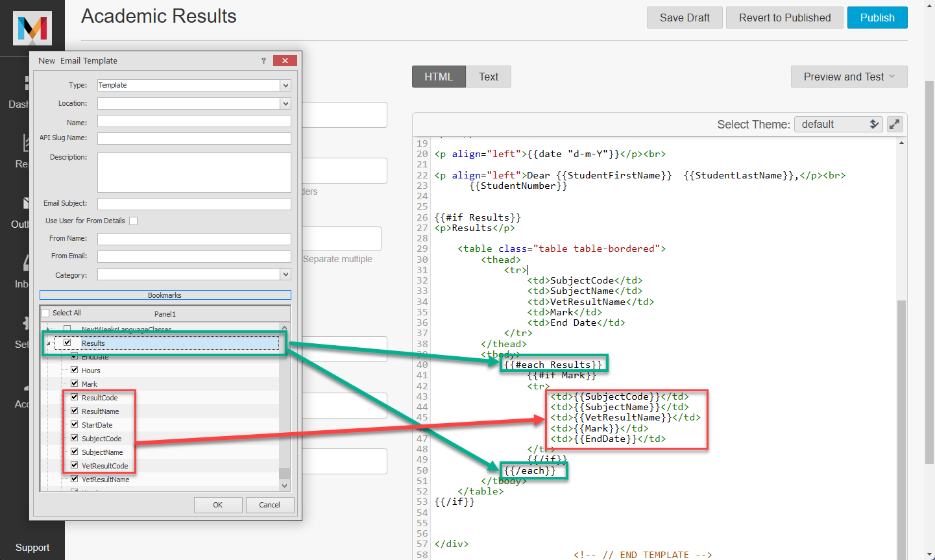Uncheck the ResultCode bookmark checkbox
The width and height of the screenshot is (935, 560).
tap(75, 397)
